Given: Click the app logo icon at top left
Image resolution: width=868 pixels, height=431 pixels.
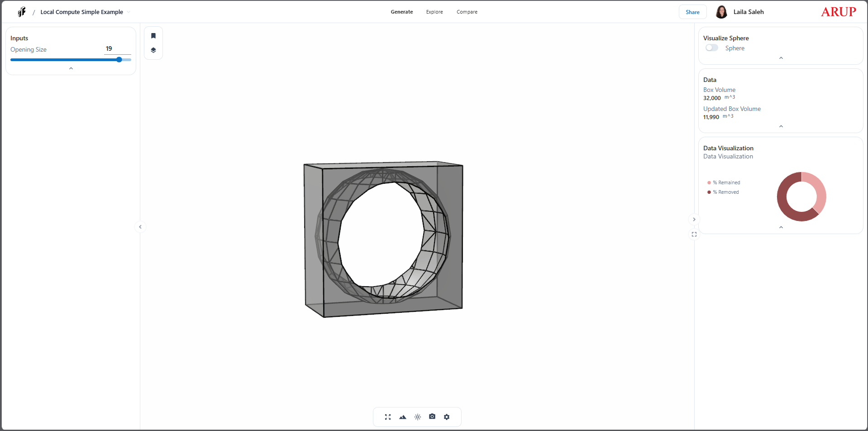Looking at the screenshot, I should click(22, 12).
